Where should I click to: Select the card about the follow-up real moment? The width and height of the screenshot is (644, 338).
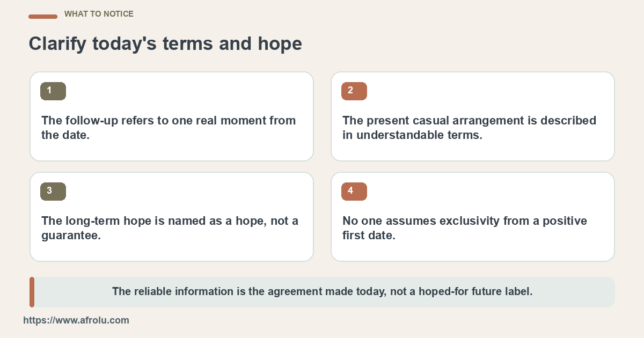click(172, 116)
